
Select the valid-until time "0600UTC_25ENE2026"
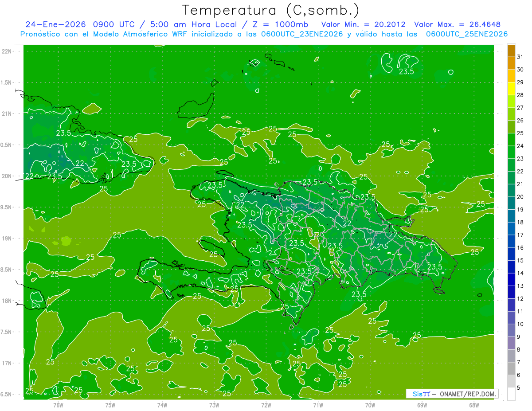(466, 34)
